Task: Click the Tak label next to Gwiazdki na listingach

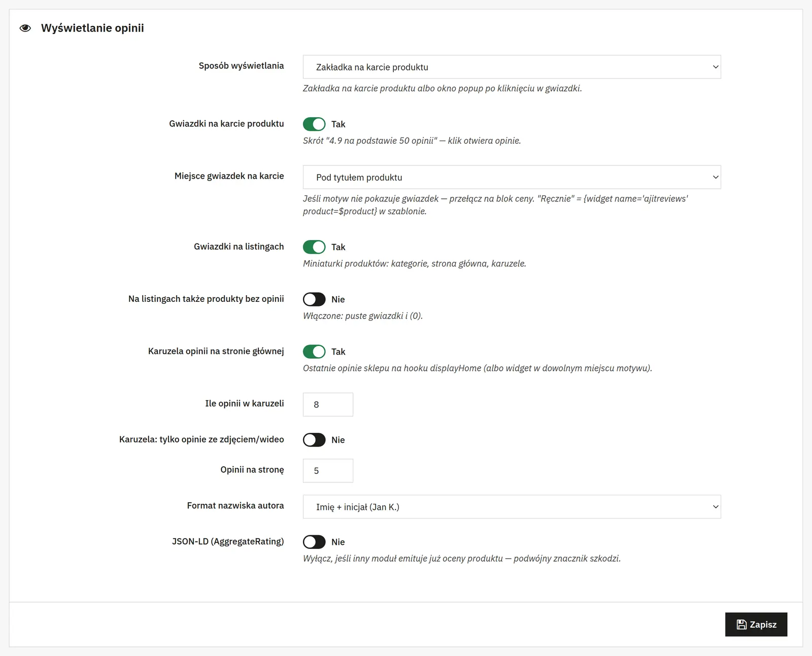Action: pos(338,247)
